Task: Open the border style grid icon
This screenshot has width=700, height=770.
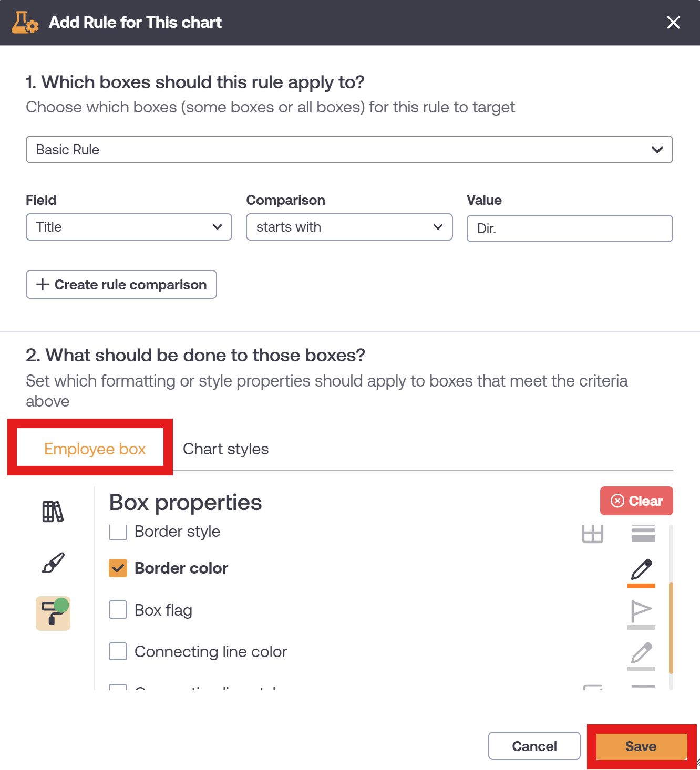Action: pos(593,534)
